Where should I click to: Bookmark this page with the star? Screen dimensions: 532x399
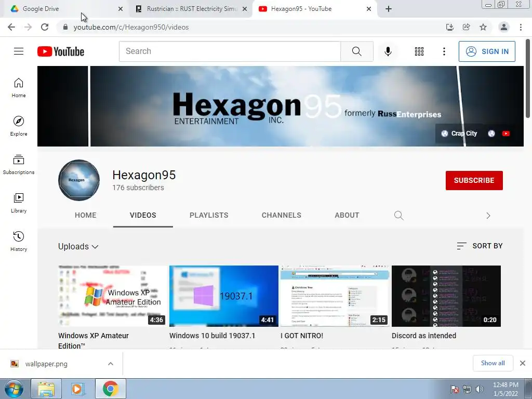[x=483, y=27]
